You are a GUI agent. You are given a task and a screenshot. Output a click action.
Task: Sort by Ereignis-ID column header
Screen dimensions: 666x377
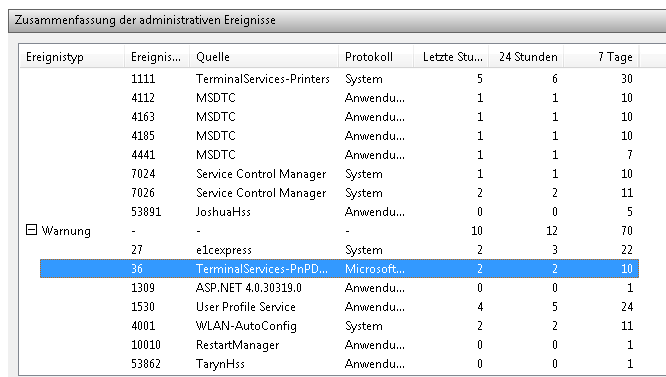pyautogui.click(x=157, y=57)
